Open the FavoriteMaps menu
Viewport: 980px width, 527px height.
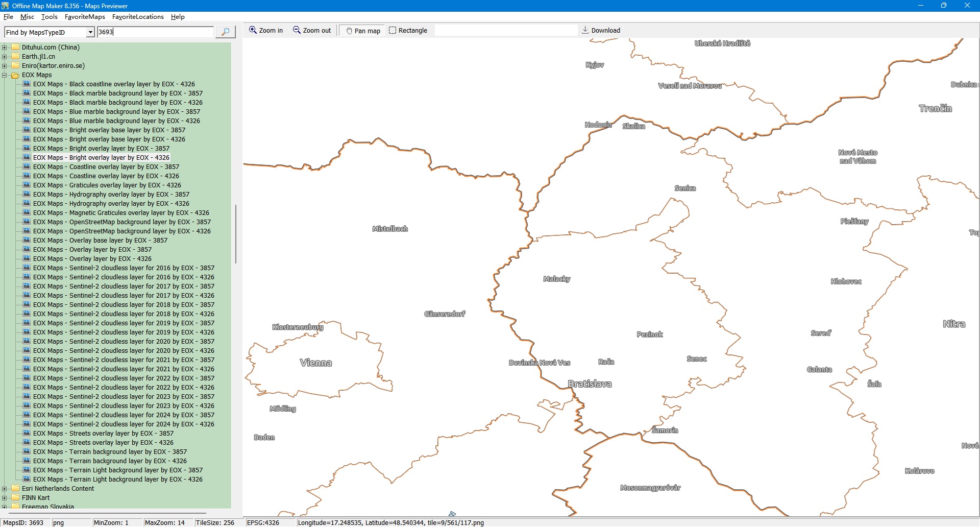tap(85, 17)
